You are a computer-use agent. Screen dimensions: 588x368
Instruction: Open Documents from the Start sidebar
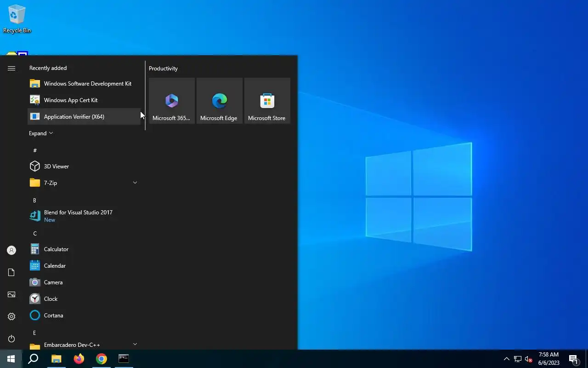11,272
